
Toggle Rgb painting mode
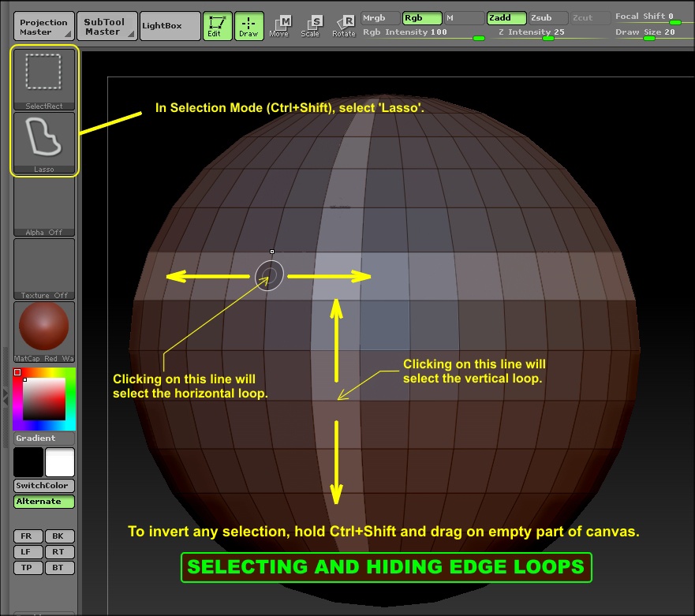(x=422, y=18)
